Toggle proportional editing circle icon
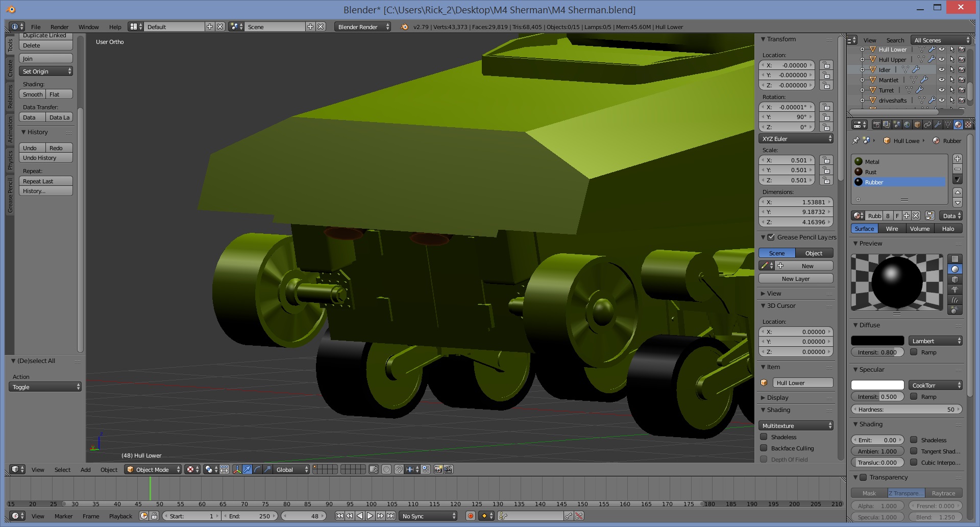 coord(386,469)
